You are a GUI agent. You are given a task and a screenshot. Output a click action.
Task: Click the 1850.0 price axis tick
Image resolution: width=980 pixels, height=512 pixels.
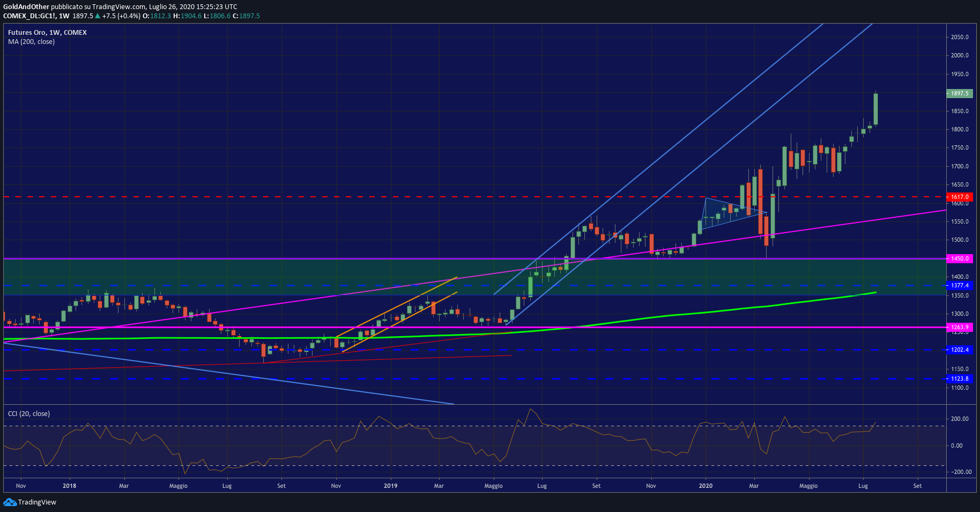tap(960, 111)
